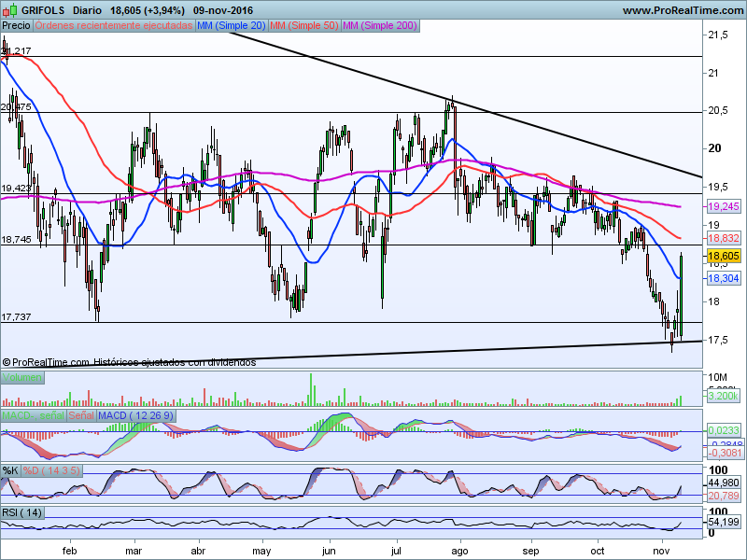Viewport: 747px width, 560px height.
Task: Click the RSI value 54,199
Action: pos(724,522)
